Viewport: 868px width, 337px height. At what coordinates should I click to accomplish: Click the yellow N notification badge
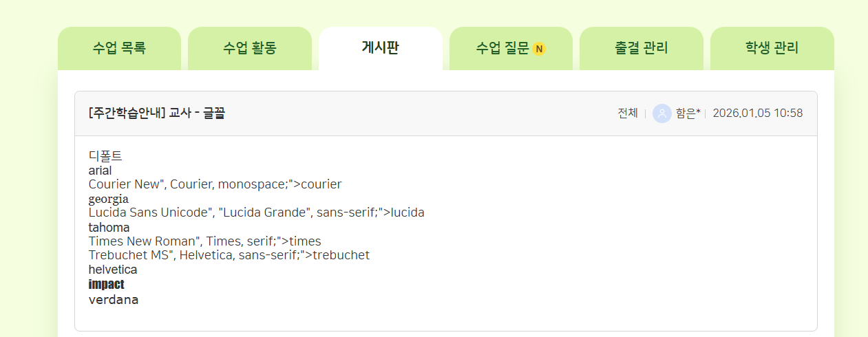(x=539, y=49)
